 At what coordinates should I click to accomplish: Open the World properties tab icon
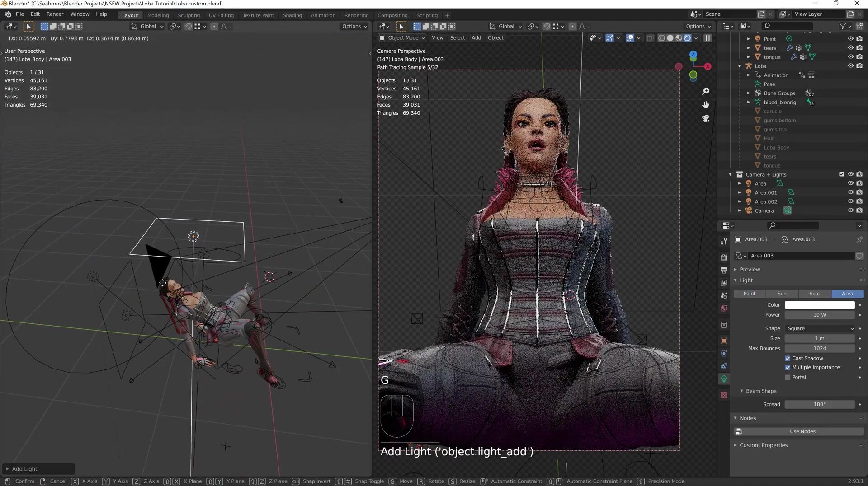click(724, 308)
